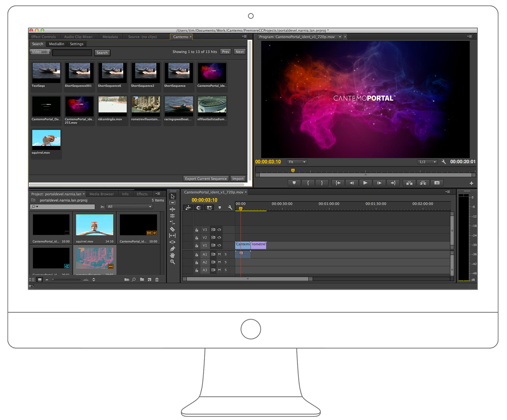
Task: Pick the Rate Stretch tool
Action: point(172,223)
